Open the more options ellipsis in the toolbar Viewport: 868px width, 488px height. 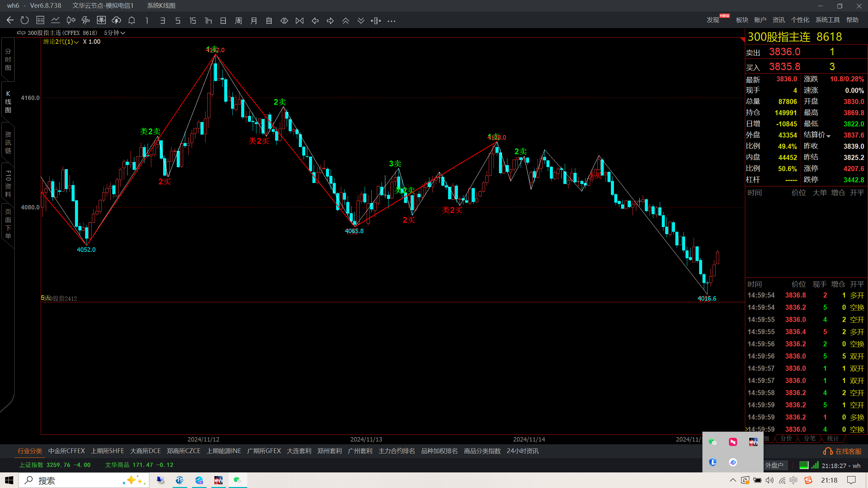pyautogui.click(x=391, y=21)
